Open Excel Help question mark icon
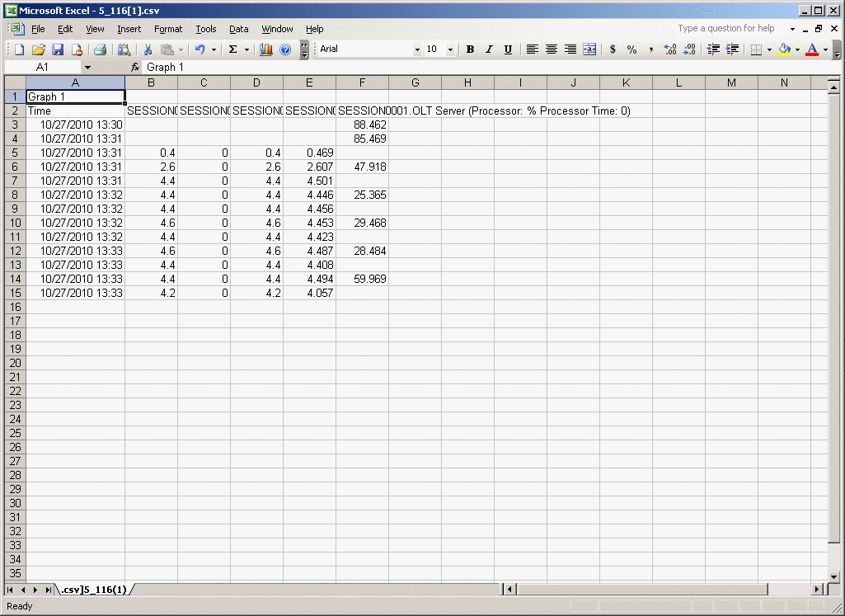Screen dimensions: 845x616 tap(285, 49)
